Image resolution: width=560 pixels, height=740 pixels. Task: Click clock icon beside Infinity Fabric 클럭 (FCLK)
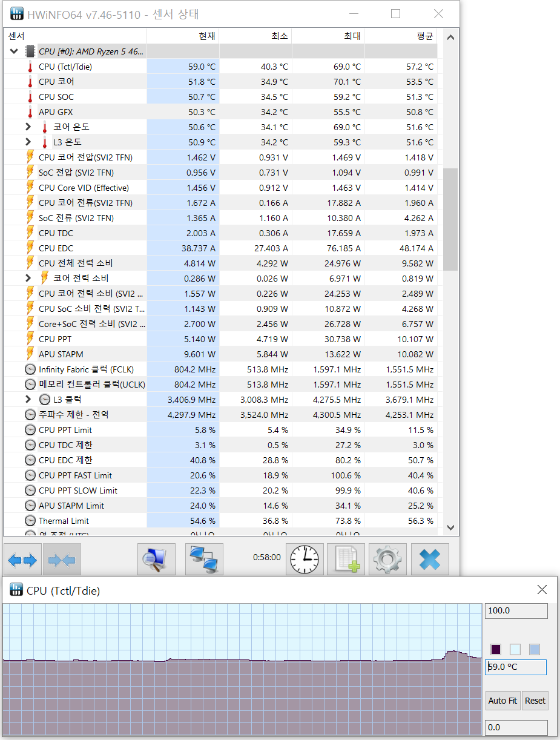30,369
